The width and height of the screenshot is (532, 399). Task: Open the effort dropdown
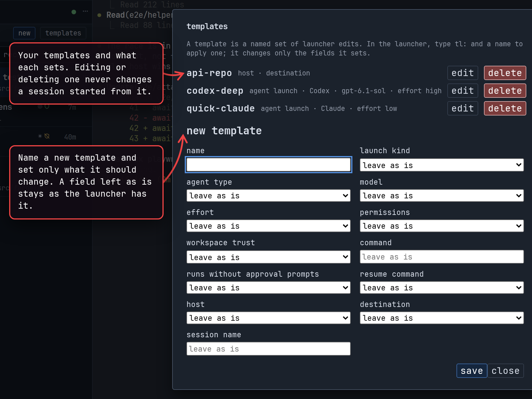pyautogui.click(x=269, y=226)
